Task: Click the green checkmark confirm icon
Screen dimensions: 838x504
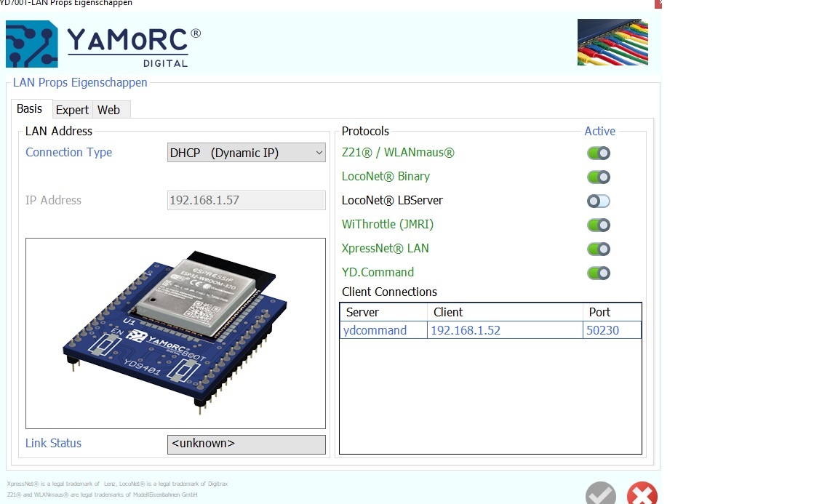Action: pyautogui.click(x=601, y=493)
